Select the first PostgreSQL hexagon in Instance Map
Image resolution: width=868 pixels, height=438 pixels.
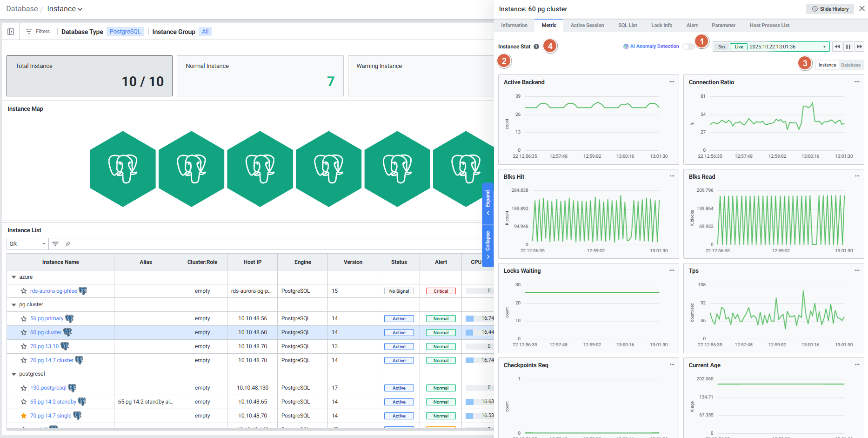pyautogui.click(x=123, y=169)
